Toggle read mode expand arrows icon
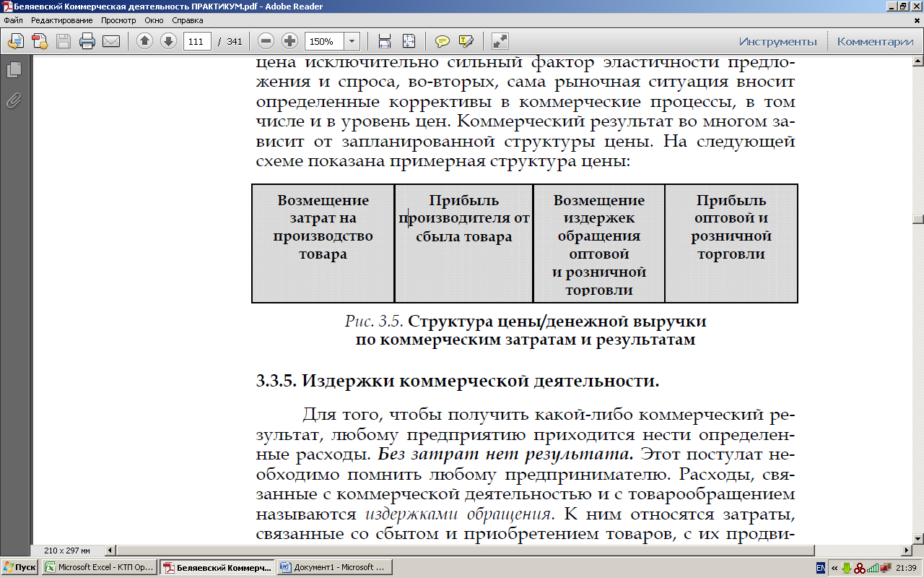 500,41
